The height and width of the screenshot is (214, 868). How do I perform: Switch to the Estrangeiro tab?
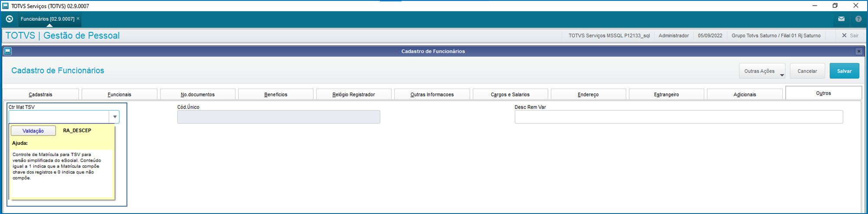pos(667,94)
